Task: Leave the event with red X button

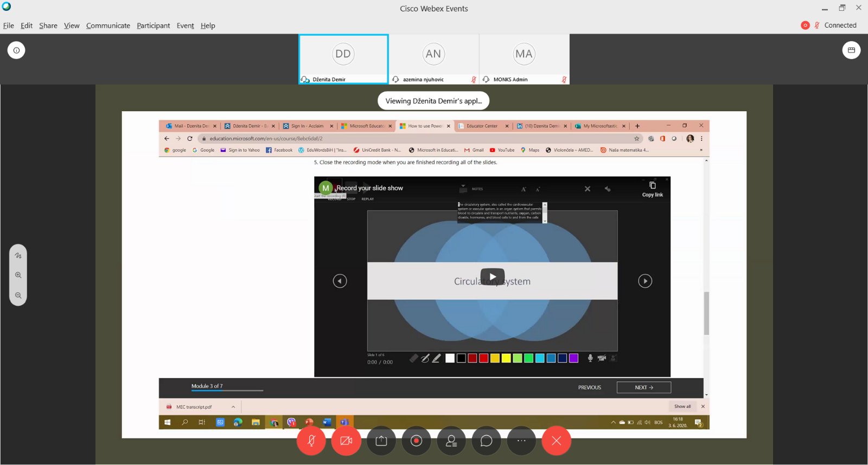Action: coord(556,441)
